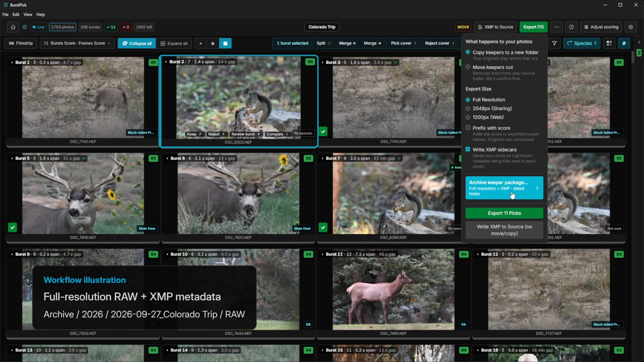Image resolution: width=644 pixels, height=362 pixels.
Task: Toggle the Filmstrip view
Action: [21, 43]
